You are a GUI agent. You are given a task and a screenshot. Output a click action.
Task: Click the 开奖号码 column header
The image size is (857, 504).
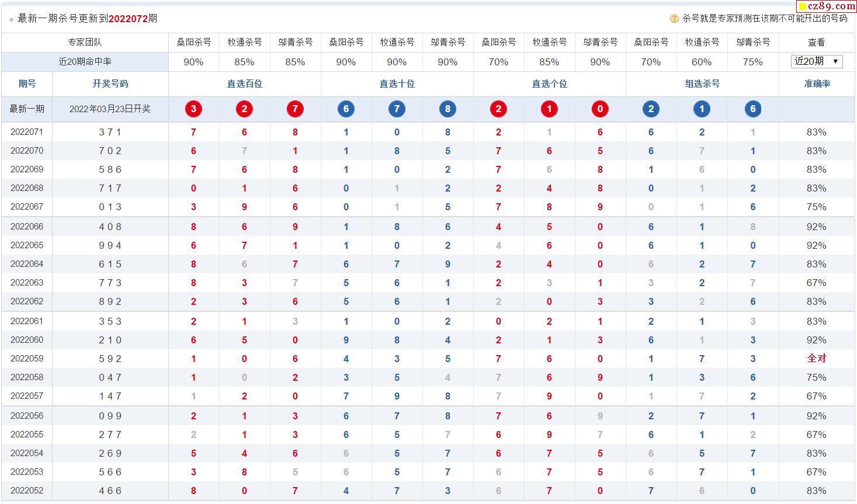(x=110, y=84)
